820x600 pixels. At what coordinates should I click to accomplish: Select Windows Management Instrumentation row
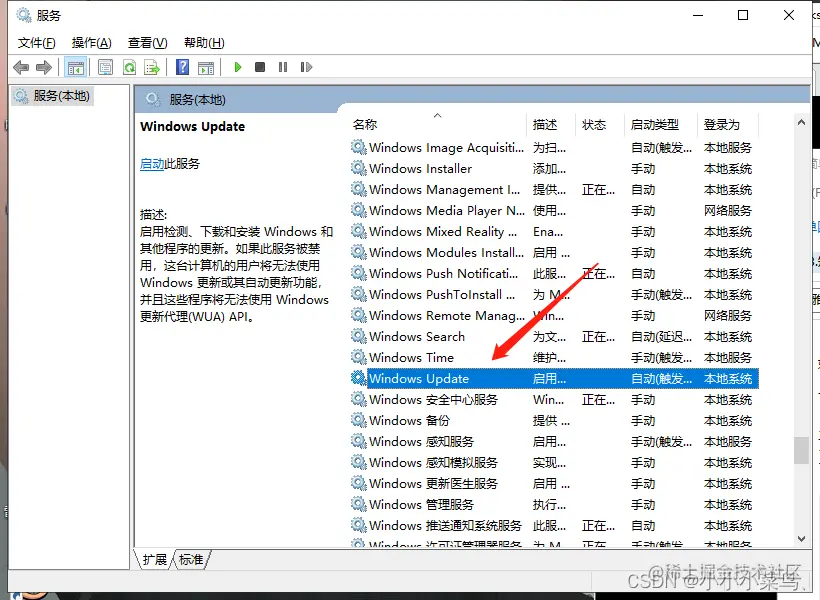pyautogui.click(x=554, y=189)
